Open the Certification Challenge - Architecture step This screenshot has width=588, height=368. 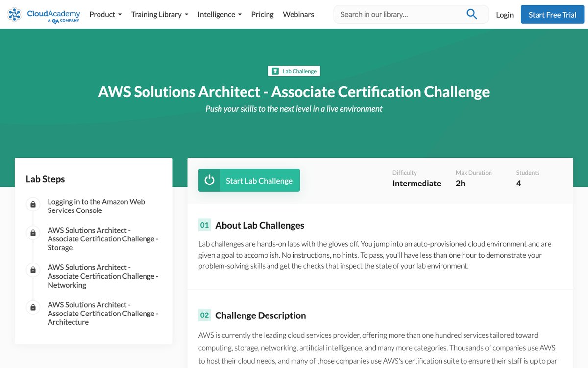[103, 314]
